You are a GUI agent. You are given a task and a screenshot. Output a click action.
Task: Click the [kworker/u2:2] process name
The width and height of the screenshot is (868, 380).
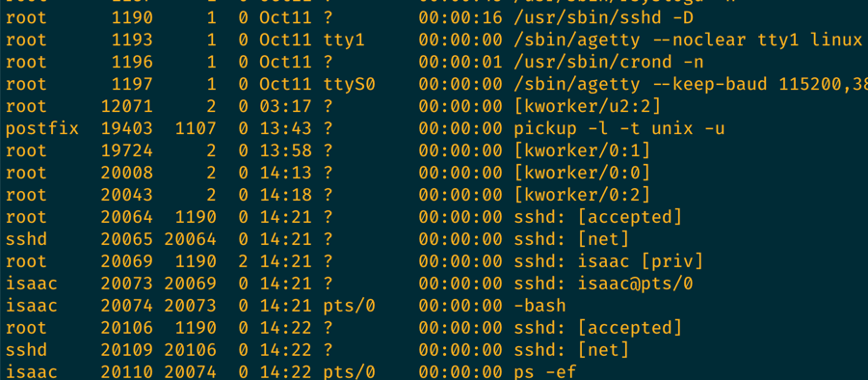(x=588, y=107)
